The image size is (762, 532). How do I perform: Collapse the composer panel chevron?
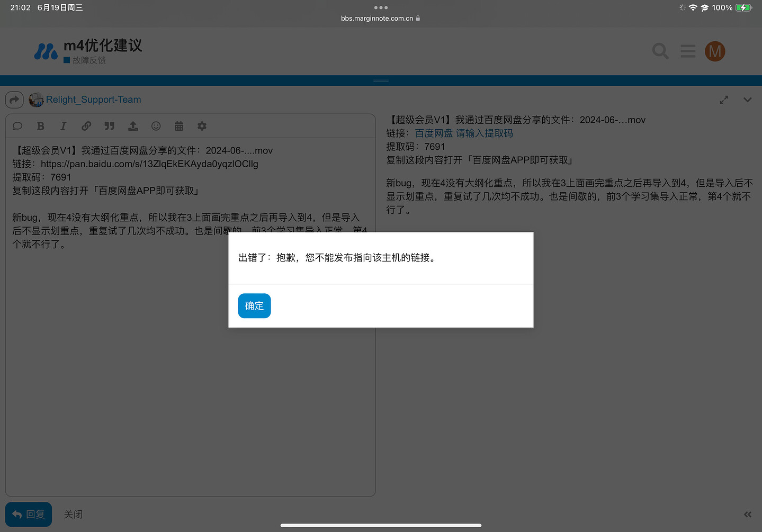(x=747, y=100)
